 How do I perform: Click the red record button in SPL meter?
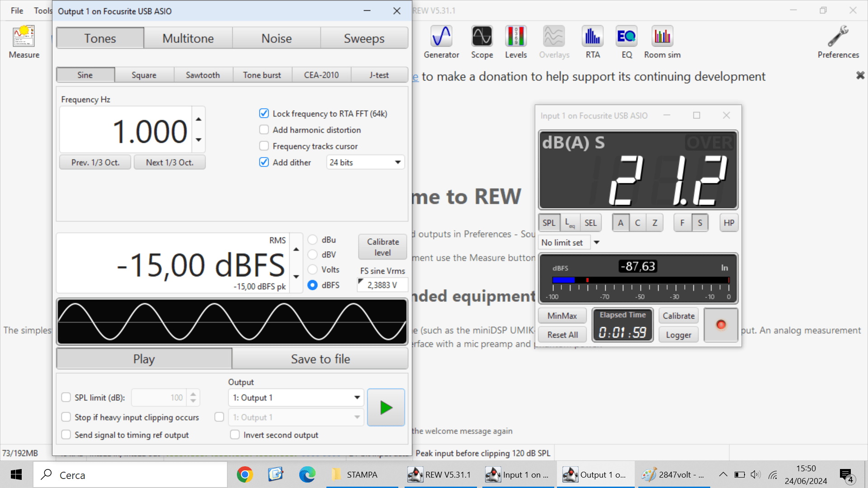(721, 325)
